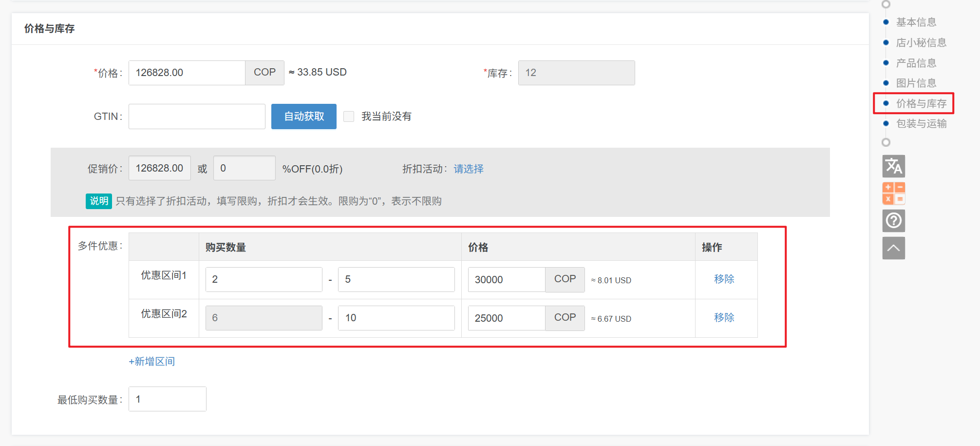Click the help question mark icon

tap(893, 221)
